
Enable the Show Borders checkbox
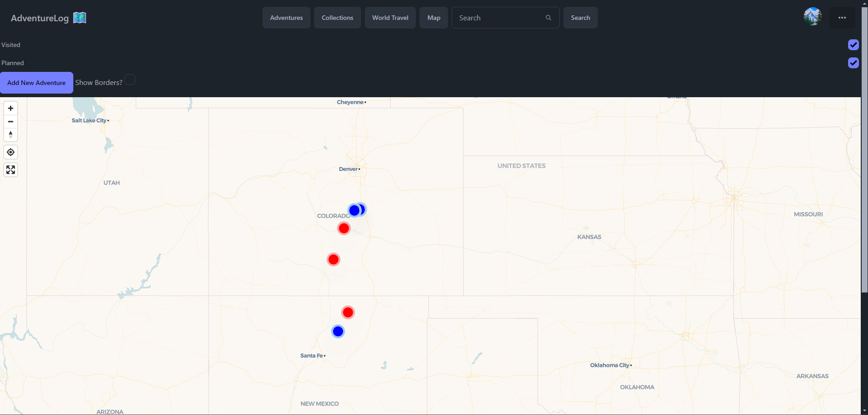(x=130, y=80)
